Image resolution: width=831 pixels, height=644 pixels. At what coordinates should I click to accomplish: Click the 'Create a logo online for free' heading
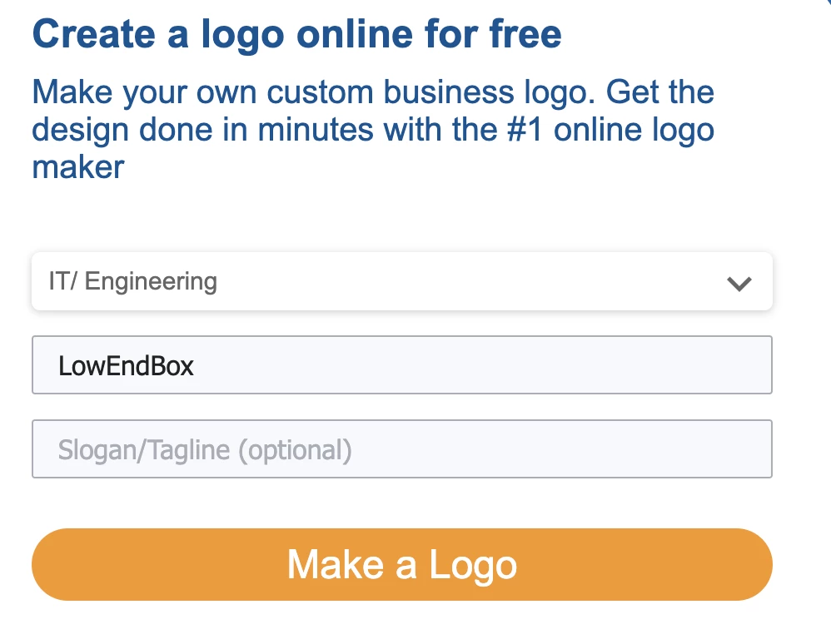point(296,35)
